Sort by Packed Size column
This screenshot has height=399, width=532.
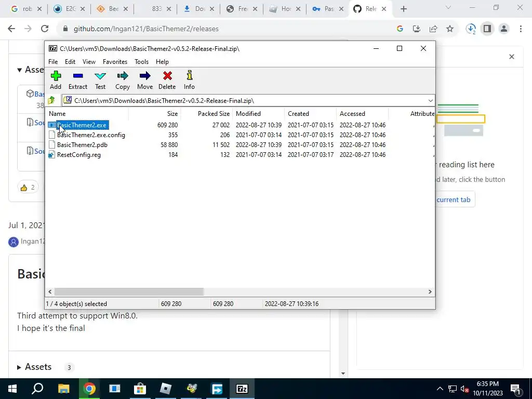pyautogui.click(x=207, y=114)
